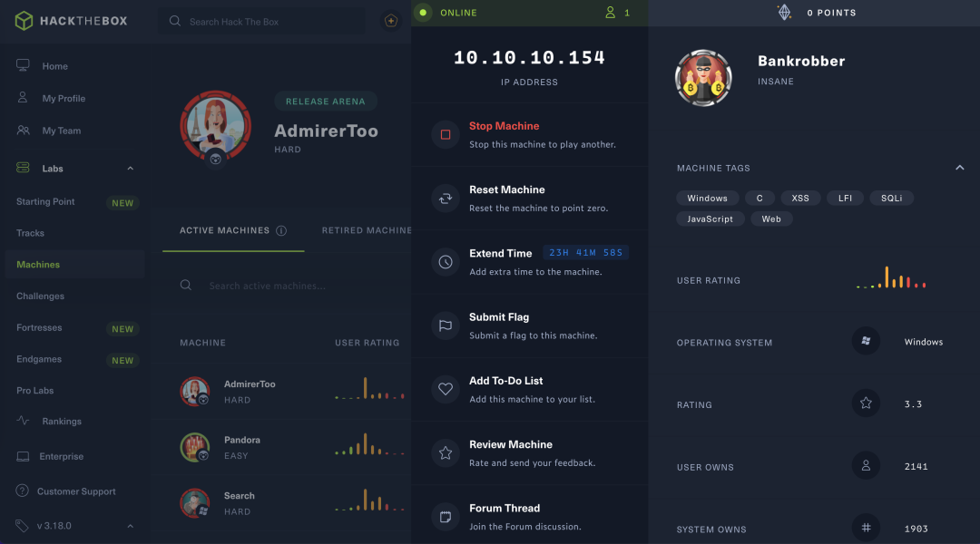Click the Stop Machine label
The image size is (980, 544).
coord(504,125)
